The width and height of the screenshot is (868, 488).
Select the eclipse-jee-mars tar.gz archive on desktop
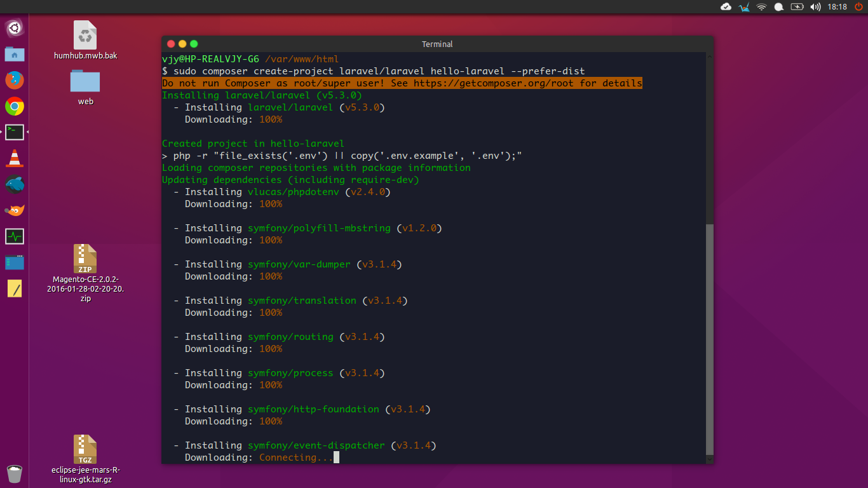pos(85,459)
